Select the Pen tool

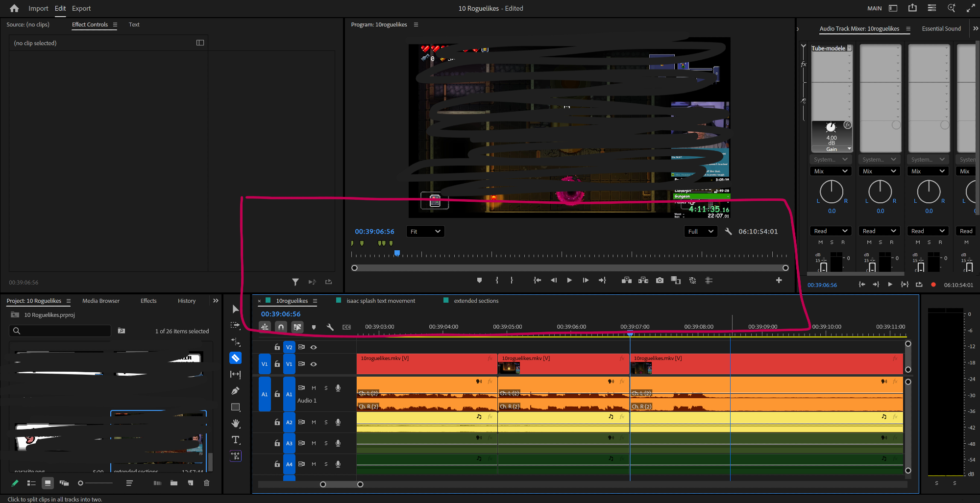(236, 391)
